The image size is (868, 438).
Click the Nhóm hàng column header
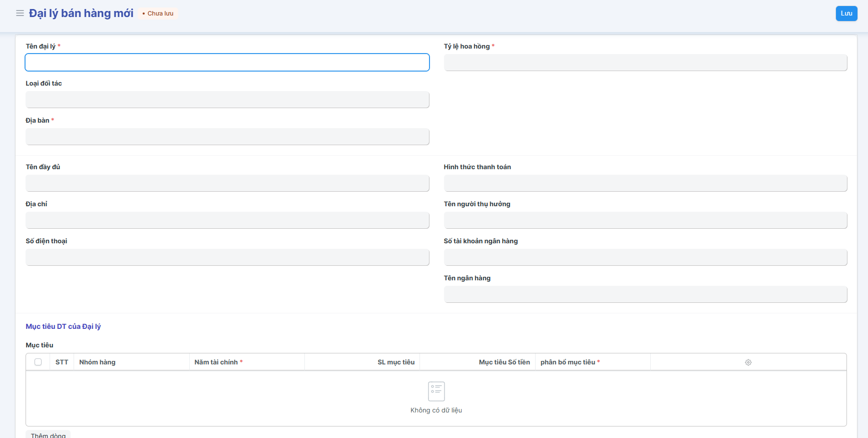pyautogui.click(x=97, y=362)
